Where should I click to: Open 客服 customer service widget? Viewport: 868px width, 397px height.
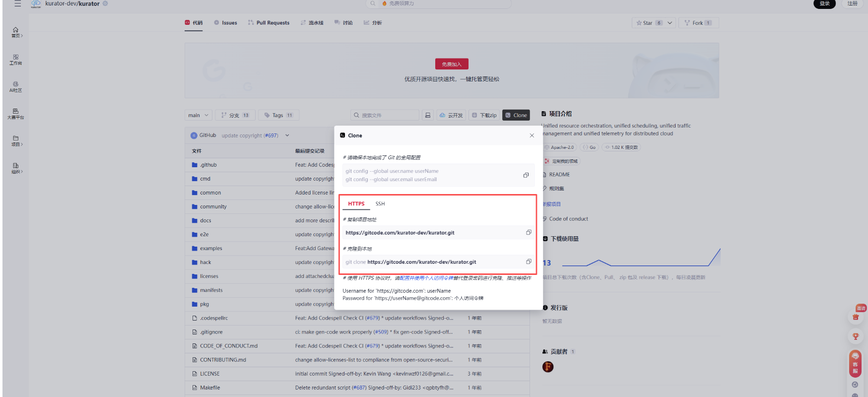point(855,364)
